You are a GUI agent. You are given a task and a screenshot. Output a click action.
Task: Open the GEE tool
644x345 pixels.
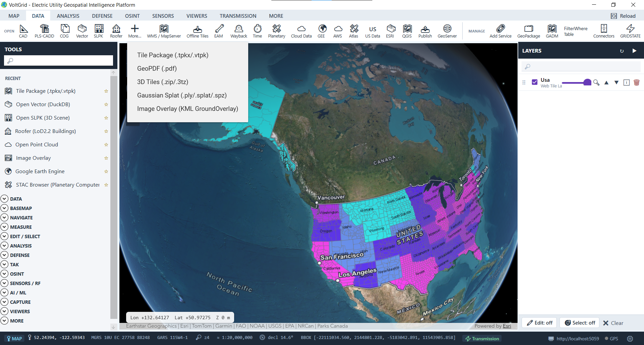(321, 31)
